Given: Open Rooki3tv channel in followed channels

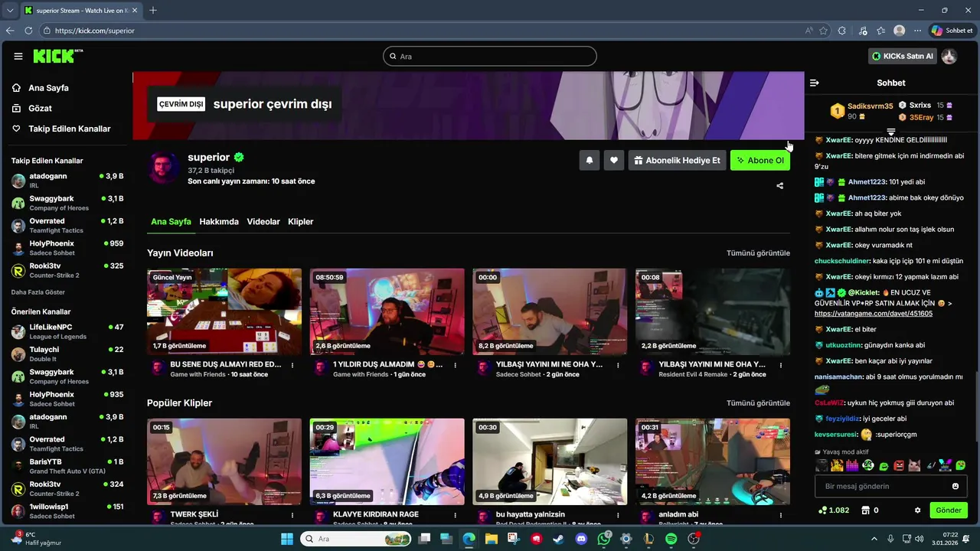Looking at the screenshot, I should [x=67, y=270].
